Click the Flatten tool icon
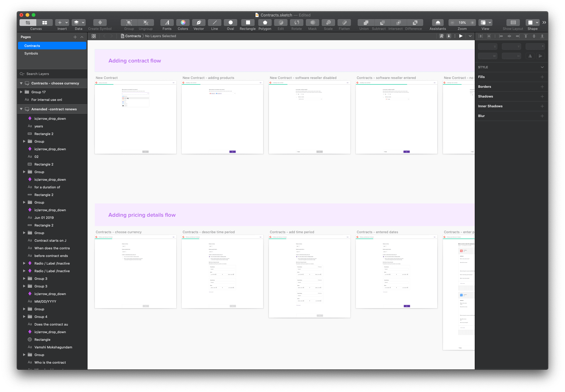 click(344, 23)
